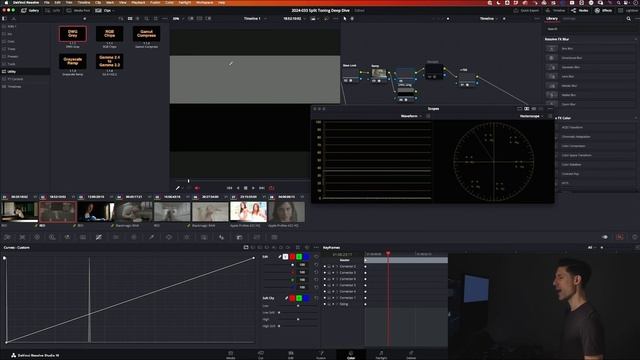Open the Vectorscope settings icon
The width and height of the screenshot is (640, 360).
[x=550, y=116]
